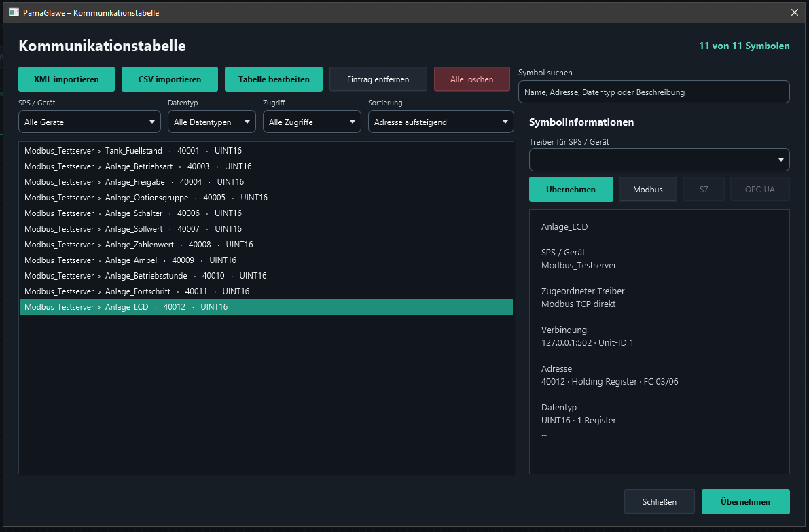Click the Schließen button

[x=660, y=502]
